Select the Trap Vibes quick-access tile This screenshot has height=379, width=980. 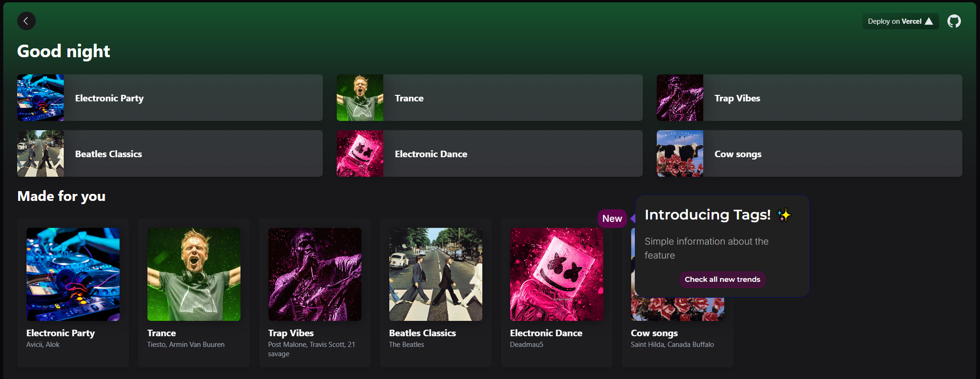[x=809, y=98]
